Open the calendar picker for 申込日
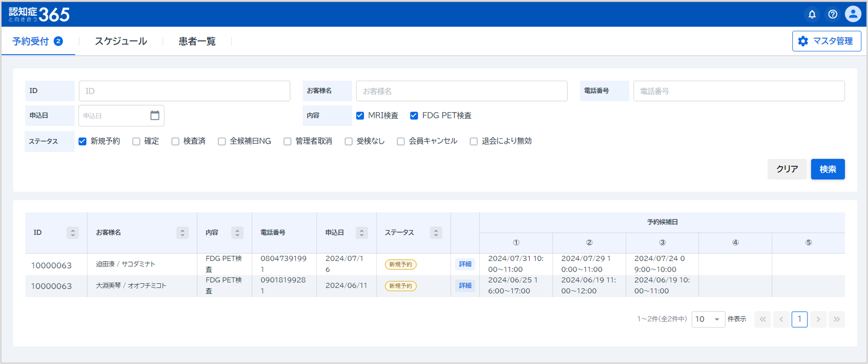Viewport: 868px width, 364px height. 155,116
